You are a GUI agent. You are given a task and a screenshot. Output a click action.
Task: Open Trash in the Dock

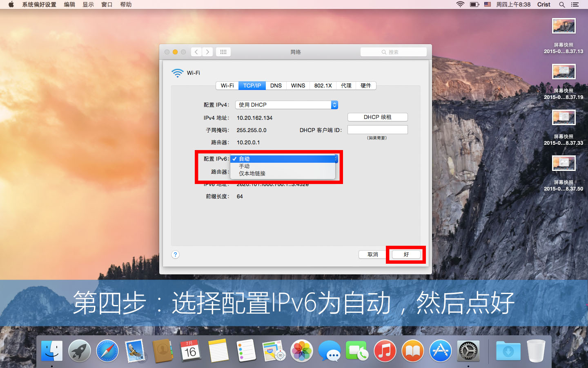(536, 351)
